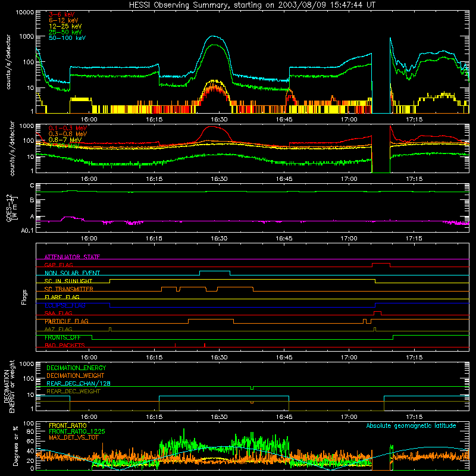Click the 50-100 keV peak near 16:30
This screenshot has height=476, width=476.
click(x=214, y=36)
